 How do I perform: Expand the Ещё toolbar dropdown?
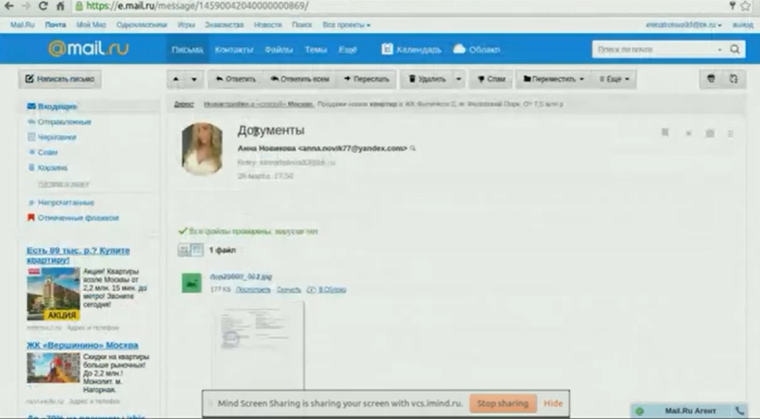click(613, 77)
